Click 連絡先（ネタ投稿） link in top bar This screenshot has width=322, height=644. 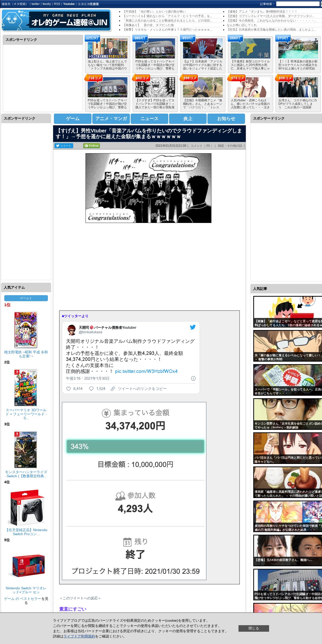click(15, 4)
